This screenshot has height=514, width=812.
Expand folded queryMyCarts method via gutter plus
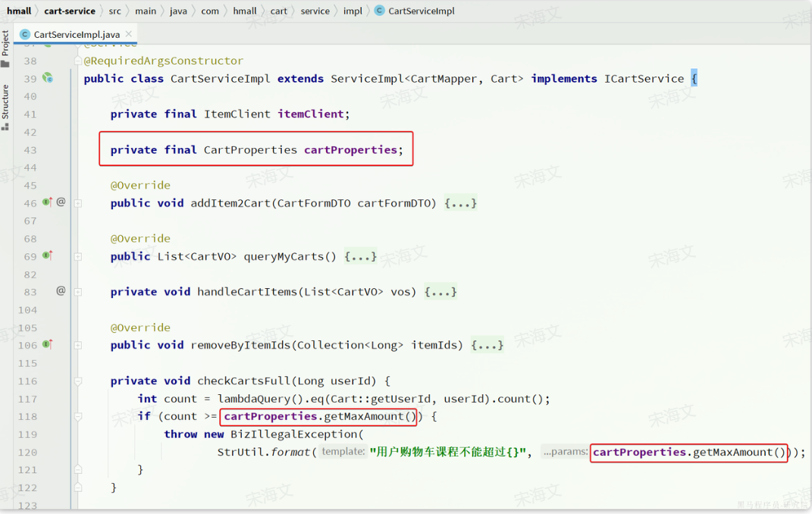pos(77,257)
